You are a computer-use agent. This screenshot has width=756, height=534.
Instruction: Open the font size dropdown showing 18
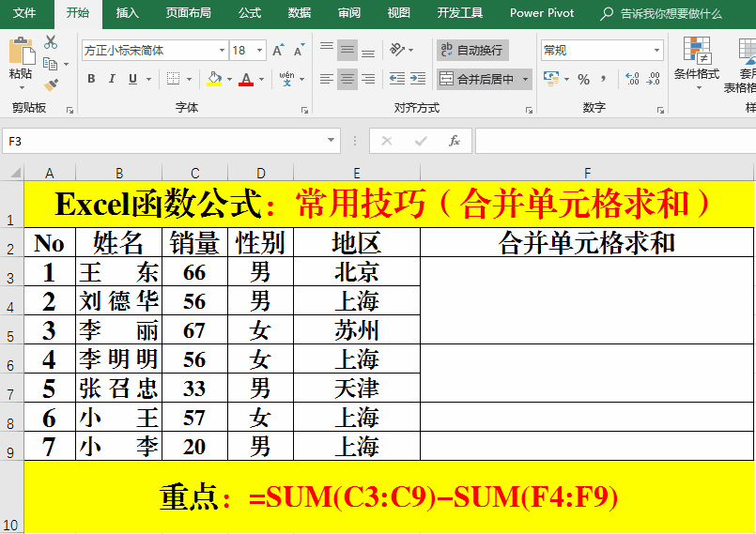[260, 51]
